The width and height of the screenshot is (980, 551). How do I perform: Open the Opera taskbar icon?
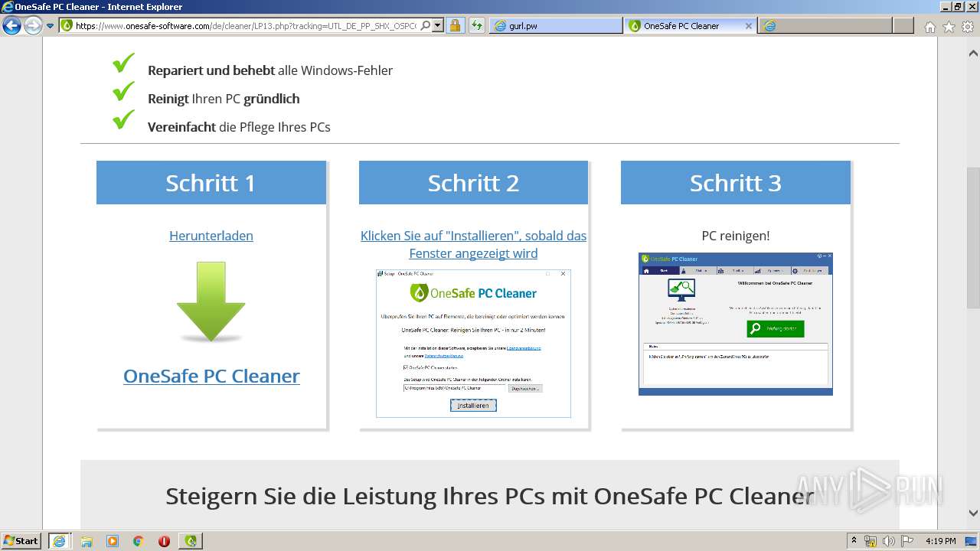tap(164, 541)
